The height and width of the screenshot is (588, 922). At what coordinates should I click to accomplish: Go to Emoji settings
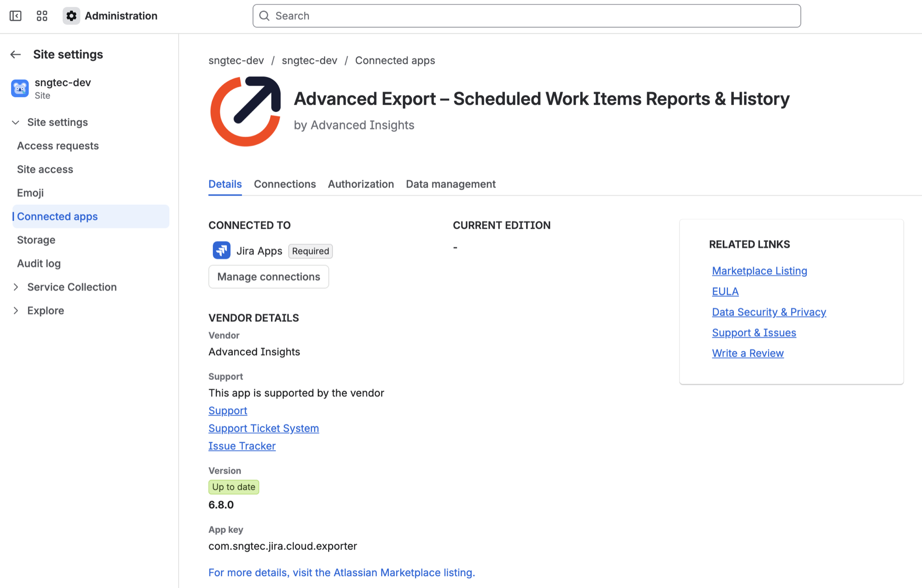(x=30, y=193)
